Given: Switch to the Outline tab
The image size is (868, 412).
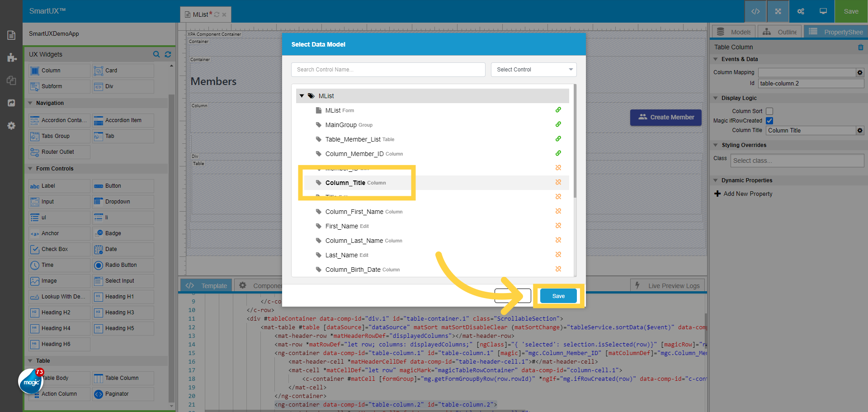Looking at the screenshot, I should pos(780,32).
